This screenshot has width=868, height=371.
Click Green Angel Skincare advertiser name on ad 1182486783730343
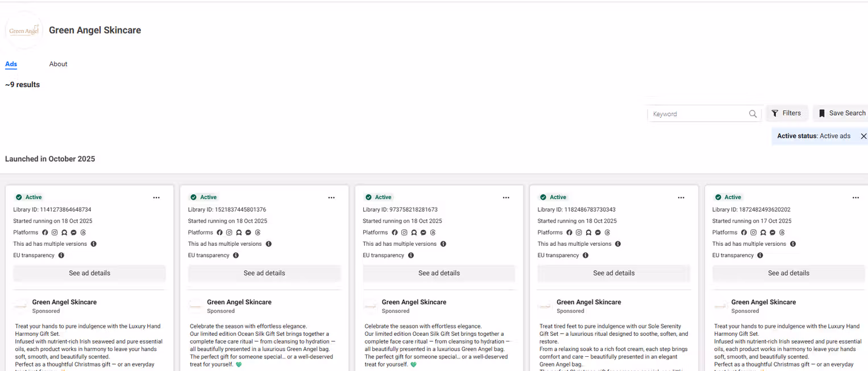[x=588, y=302]
